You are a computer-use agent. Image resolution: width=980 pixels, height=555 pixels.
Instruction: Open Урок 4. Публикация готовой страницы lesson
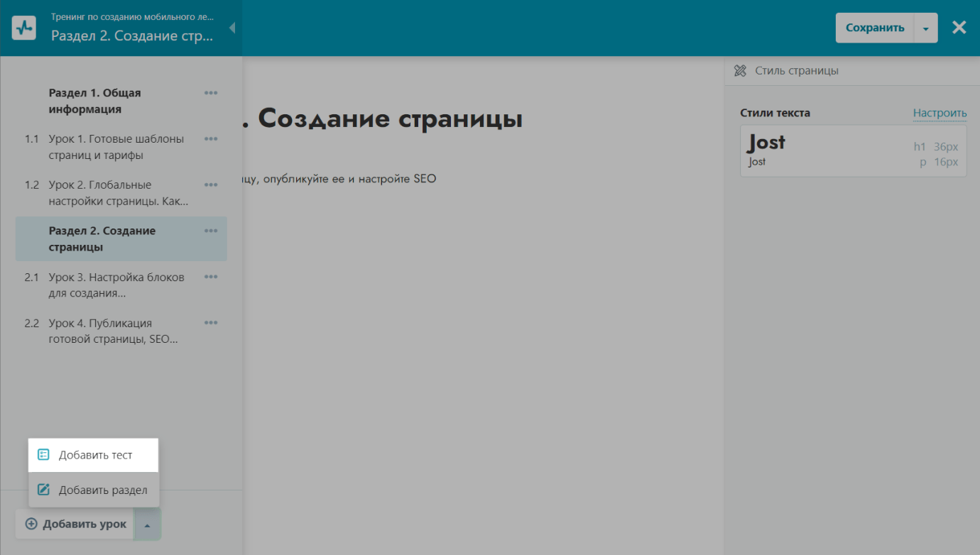point(113,331)
